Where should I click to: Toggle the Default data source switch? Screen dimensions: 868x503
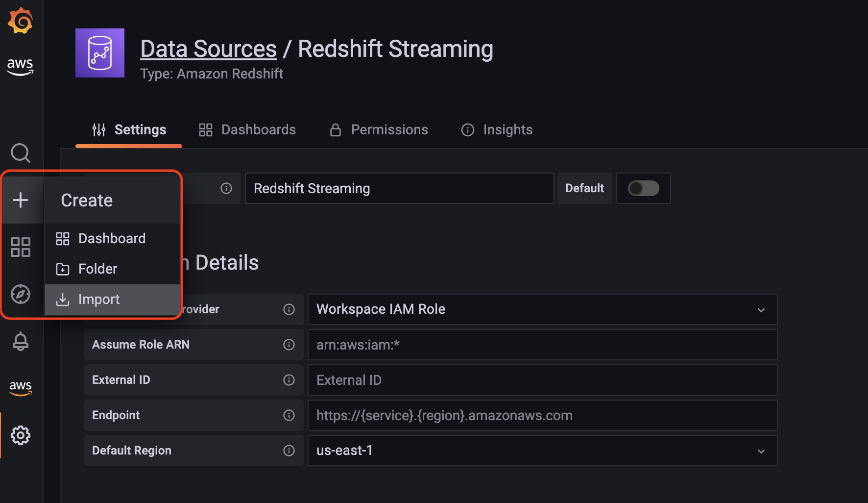[644, 188]
